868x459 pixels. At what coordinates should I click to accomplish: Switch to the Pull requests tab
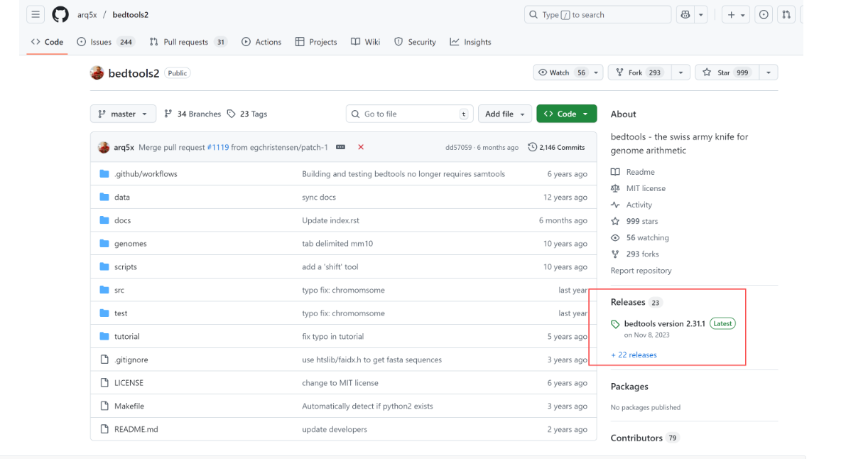188,42
